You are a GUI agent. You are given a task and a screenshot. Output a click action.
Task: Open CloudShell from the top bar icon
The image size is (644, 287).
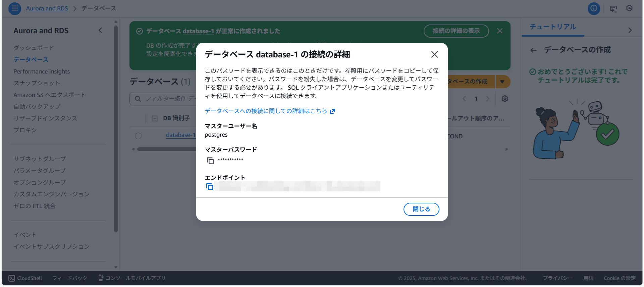[613, 9]
